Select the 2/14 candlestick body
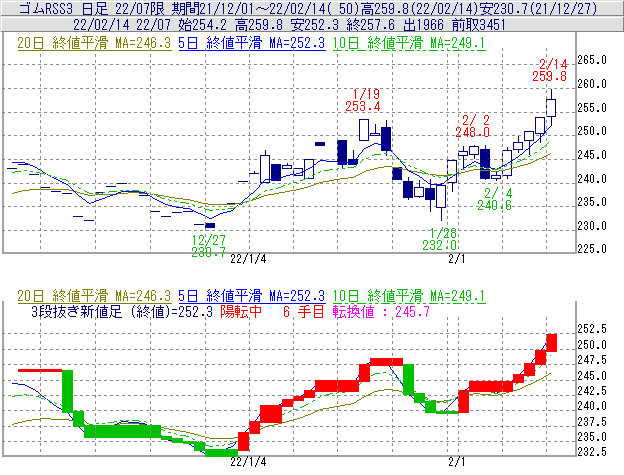The image size is (624, 475). (551, 108)
